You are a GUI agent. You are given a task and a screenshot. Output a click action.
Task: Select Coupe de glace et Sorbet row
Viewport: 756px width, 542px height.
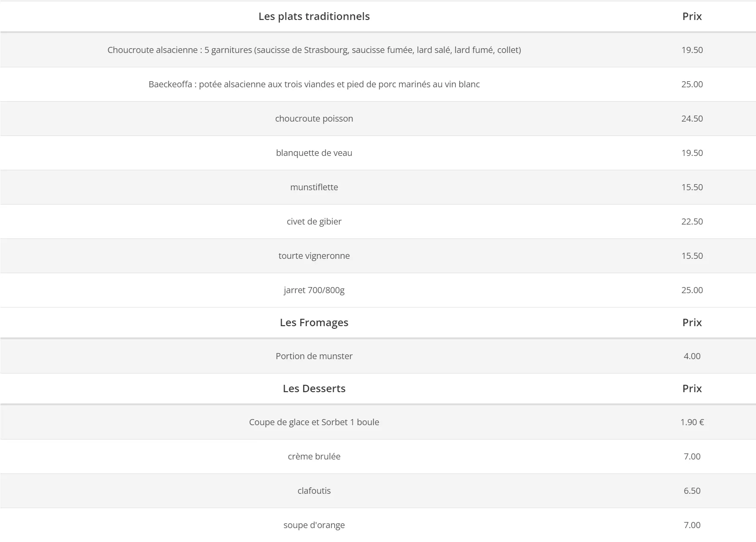point(314,422)
